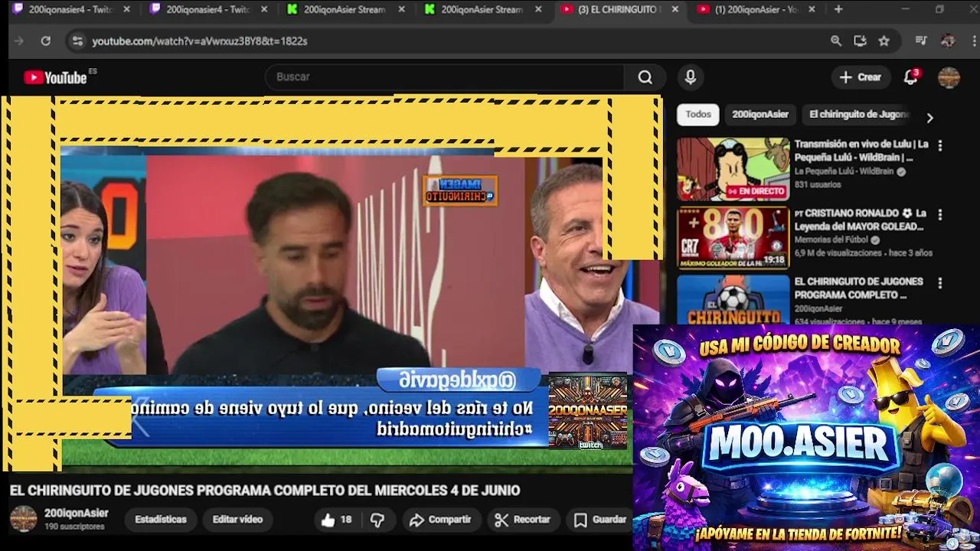Open options for the Lulu live video
The image size is (980, 551).
coord(940,145)
